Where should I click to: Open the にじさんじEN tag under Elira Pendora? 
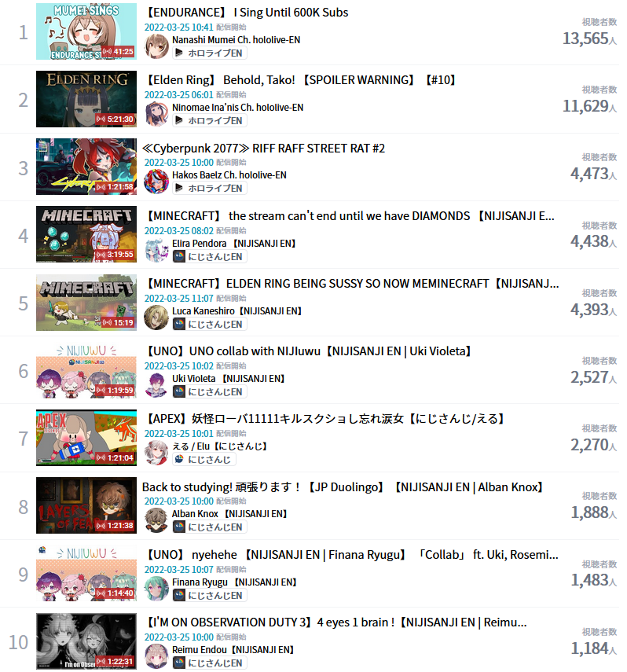(x=210, y=257)
